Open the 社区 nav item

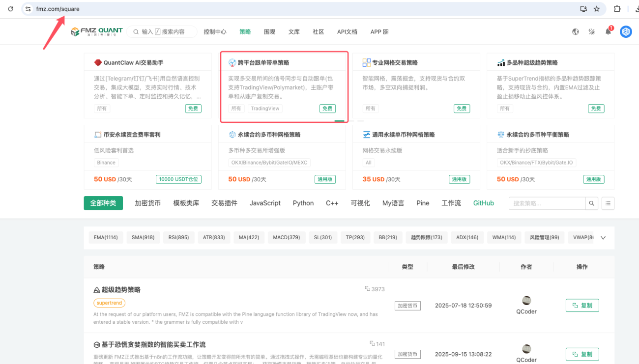pyautogui.click(x=319, y=32)
